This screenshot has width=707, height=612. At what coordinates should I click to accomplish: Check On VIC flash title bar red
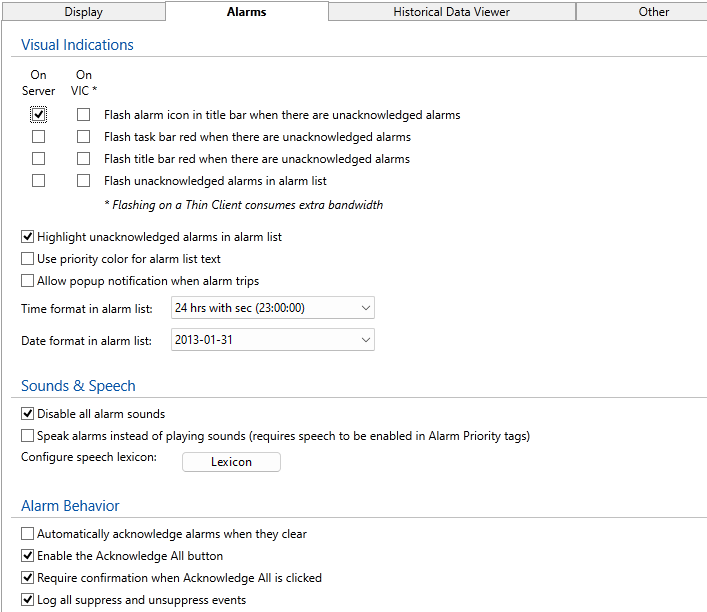84,159
